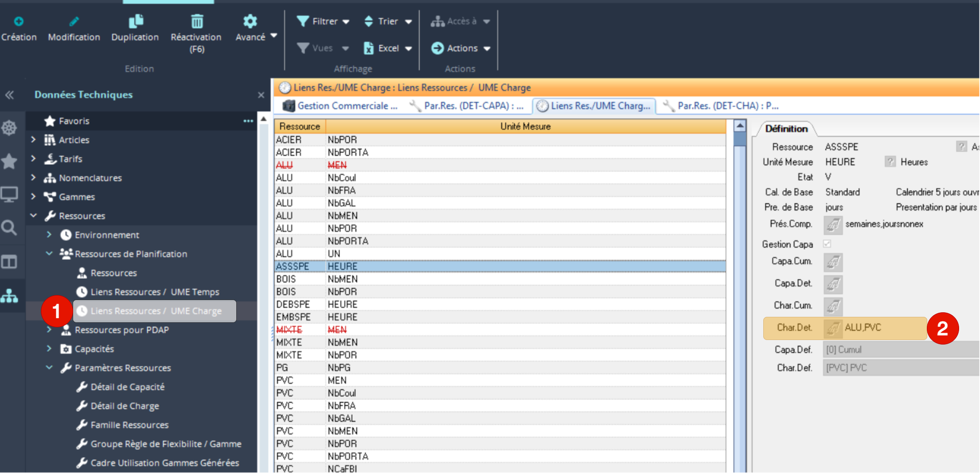This screenshot has width=980, height=473.
Task: Open the Excel export dropdown
Action: click(388, 48)
